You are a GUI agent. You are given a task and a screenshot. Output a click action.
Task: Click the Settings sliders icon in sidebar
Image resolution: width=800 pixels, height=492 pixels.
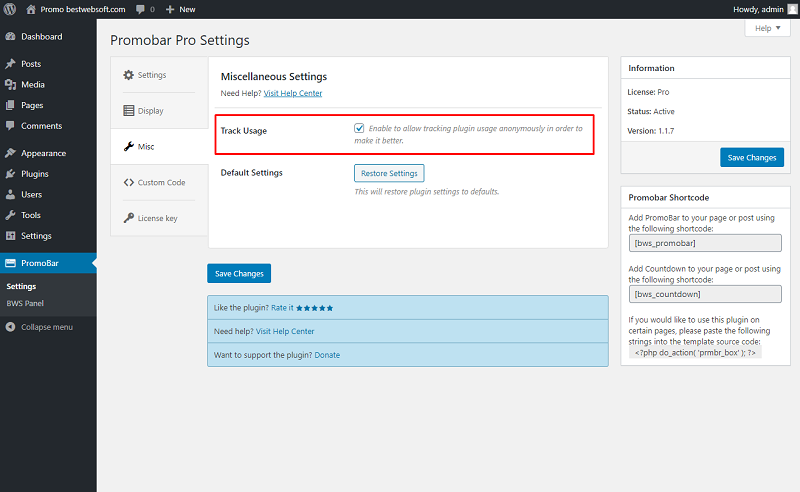coord(10,236)
